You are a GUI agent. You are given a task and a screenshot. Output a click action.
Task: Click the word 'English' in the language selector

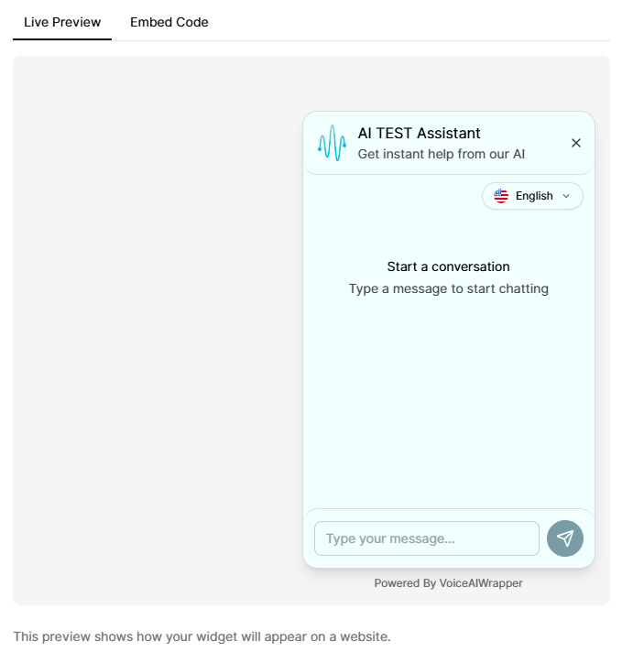point(534,196)
